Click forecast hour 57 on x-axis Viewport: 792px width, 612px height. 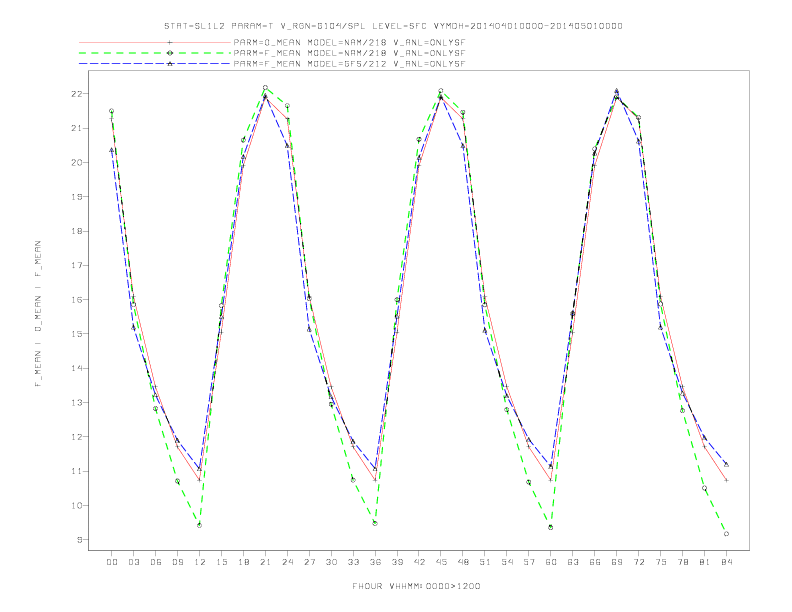tap(529, 562)
